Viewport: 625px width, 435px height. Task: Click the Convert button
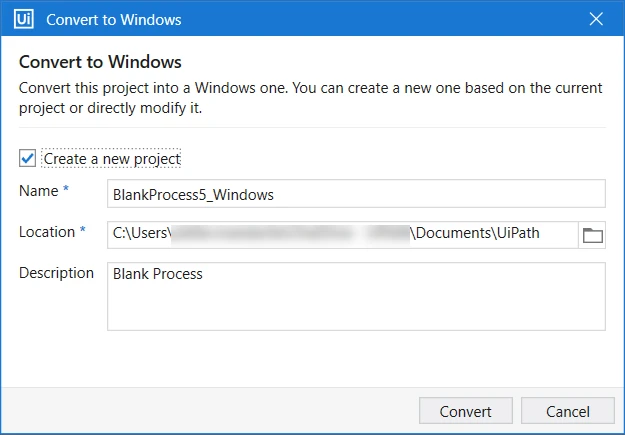tap(466, 411)
